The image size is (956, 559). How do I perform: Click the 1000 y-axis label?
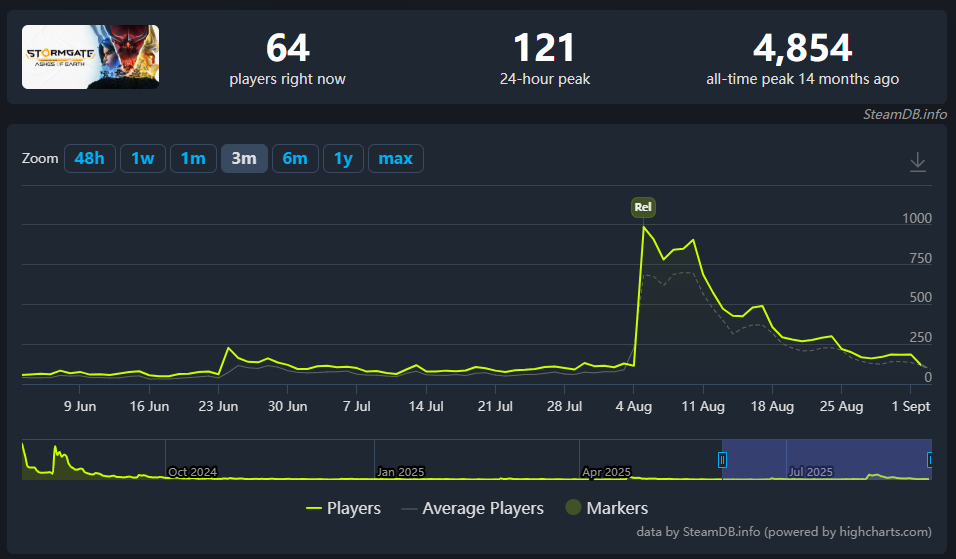click(x=917, y=218)
